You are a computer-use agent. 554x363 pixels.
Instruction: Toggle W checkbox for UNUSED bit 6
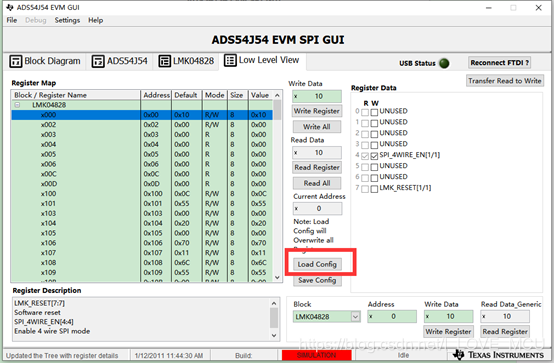click(374, 178)
